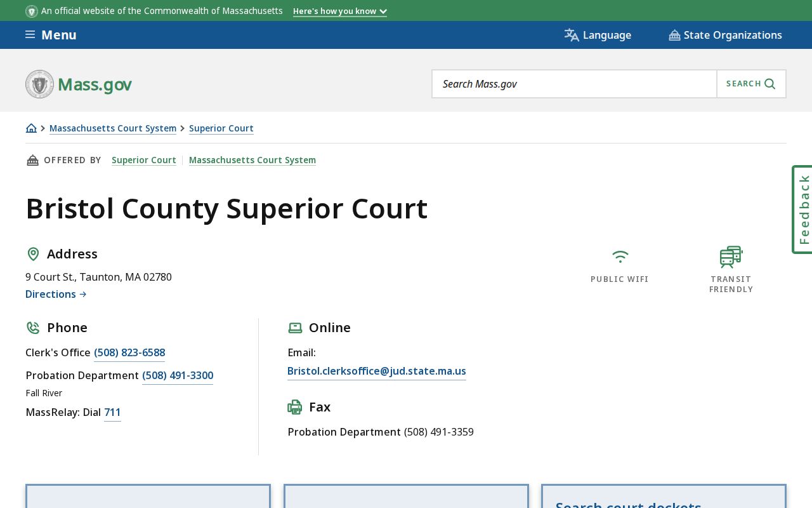The width and height of the screenshot is (812, 508).
Task: Open Superior Court link under Offered By
Action: click(x=144, y=160)
